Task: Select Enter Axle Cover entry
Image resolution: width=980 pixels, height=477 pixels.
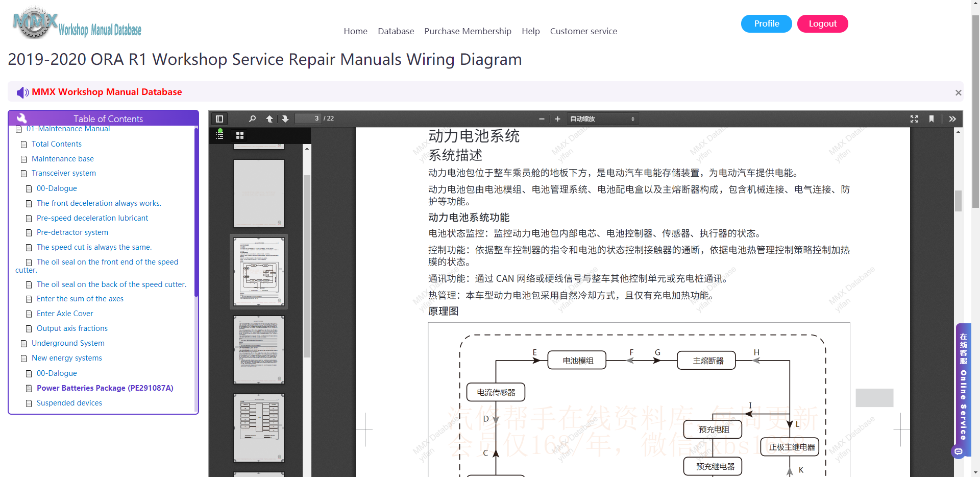Action: coord(65,314)
